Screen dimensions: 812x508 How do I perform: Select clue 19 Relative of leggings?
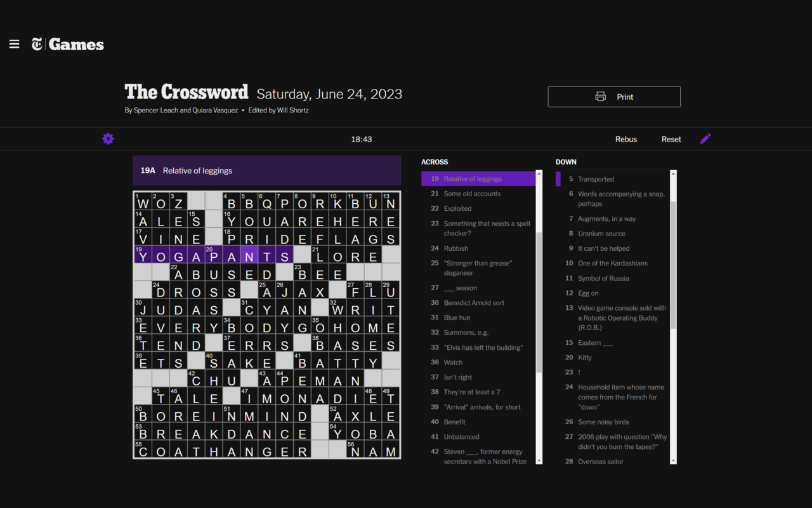[x=478, y=178]
